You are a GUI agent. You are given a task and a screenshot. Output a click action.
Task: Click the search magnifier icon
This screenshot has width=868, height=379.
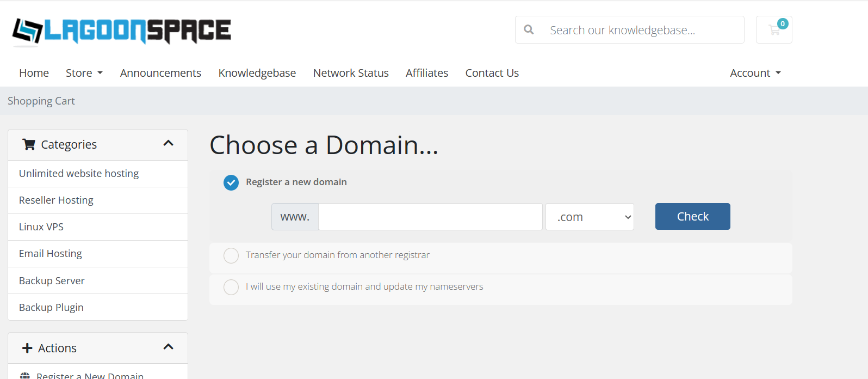coord(529,30)
